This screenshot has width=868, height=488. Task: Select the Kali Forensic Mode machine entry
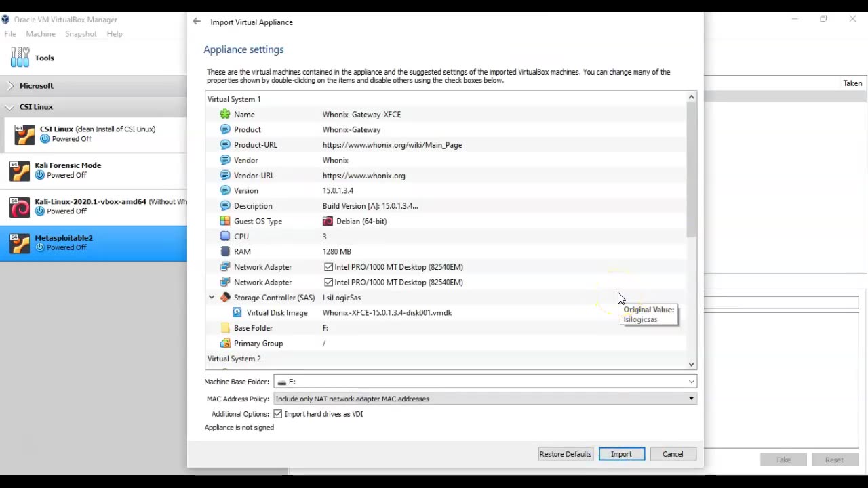pos(94,170)
